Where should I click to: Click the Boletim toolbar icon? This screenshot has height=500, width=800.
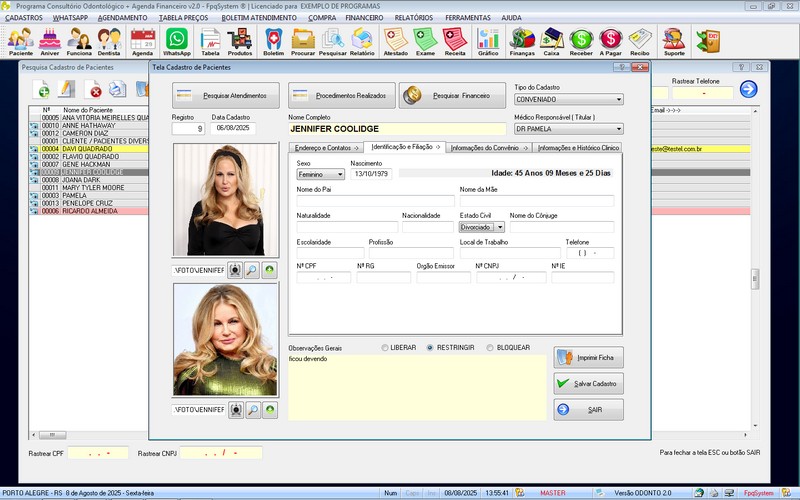(x=273, y=40)
